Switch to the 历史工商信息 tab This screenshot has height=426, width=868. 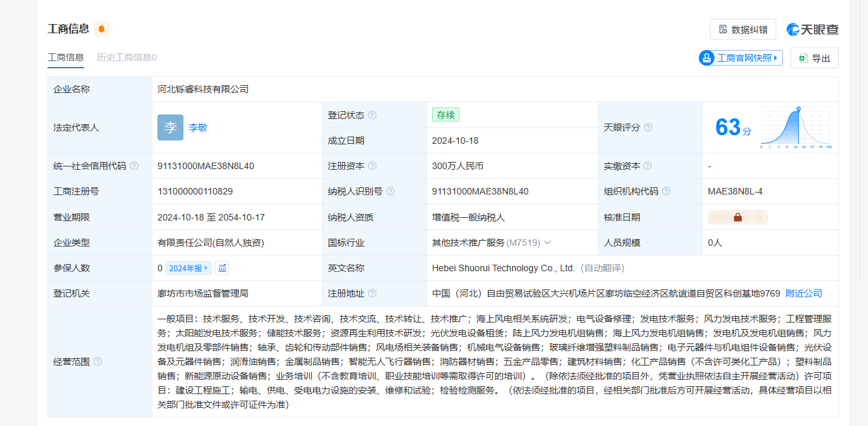(127, 57)
